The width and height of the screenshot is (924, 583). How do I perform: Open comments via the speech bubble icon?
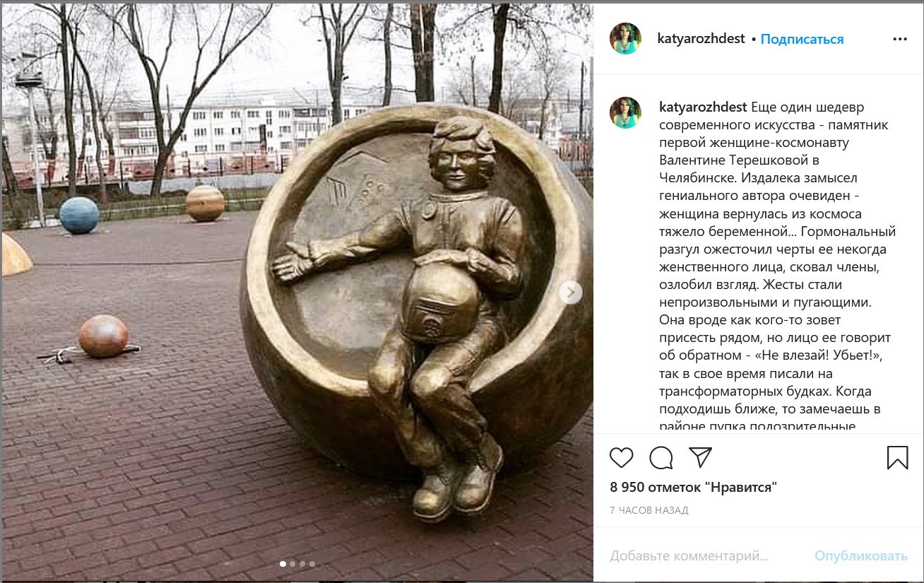point(661,458)
